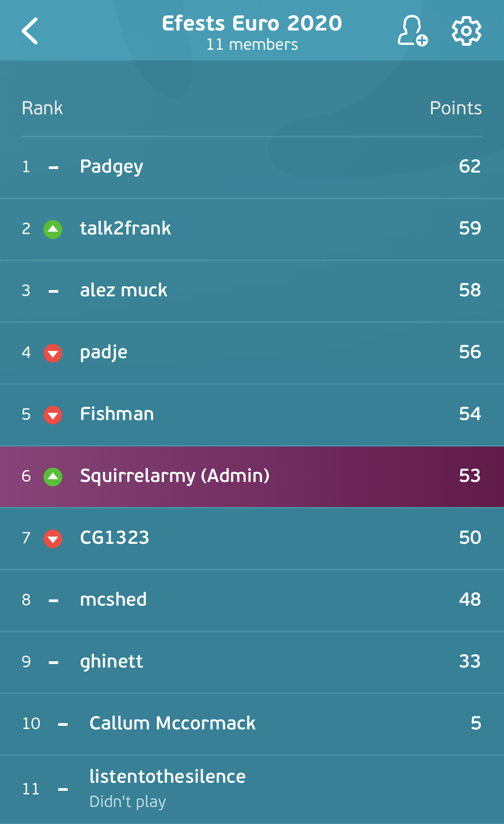Tap the Rank column header

point(42,108)
